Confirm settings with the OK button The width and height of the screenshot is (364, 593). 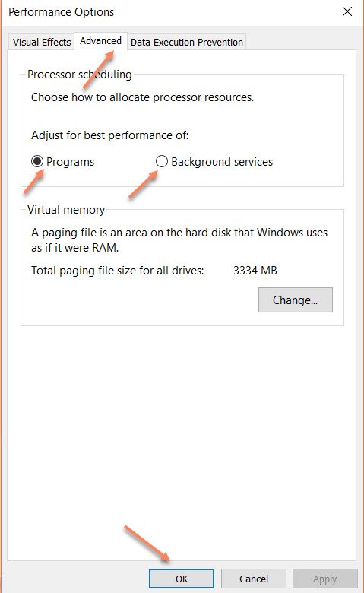click(x=182, y=579)
